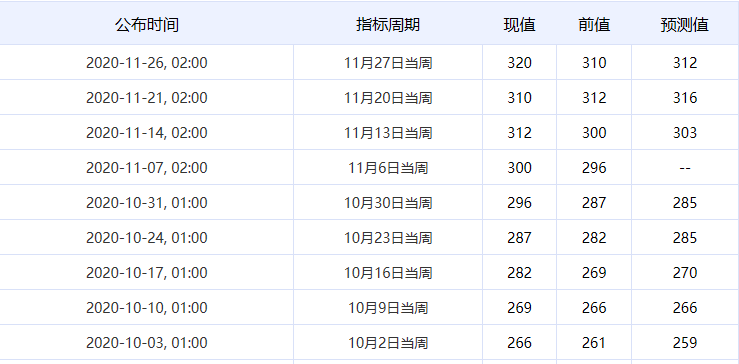
Task: Select the 10月9日当周 period cell
Action: pos(388,307)
